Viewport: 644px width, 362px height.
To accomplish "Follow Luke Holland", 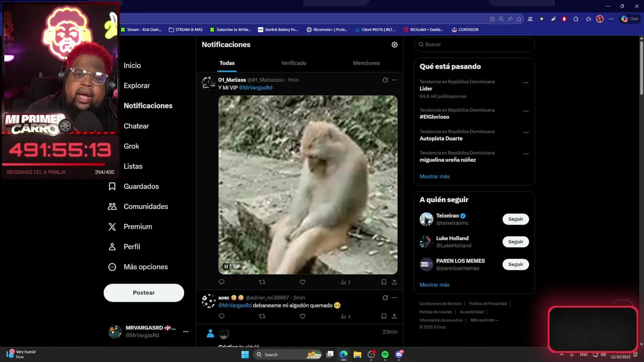I will tap(516, 242).
